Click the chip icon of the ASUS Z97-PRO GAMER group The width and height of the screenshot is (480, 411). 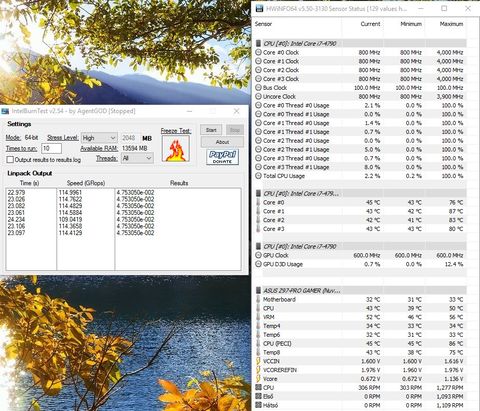point(258,291)
